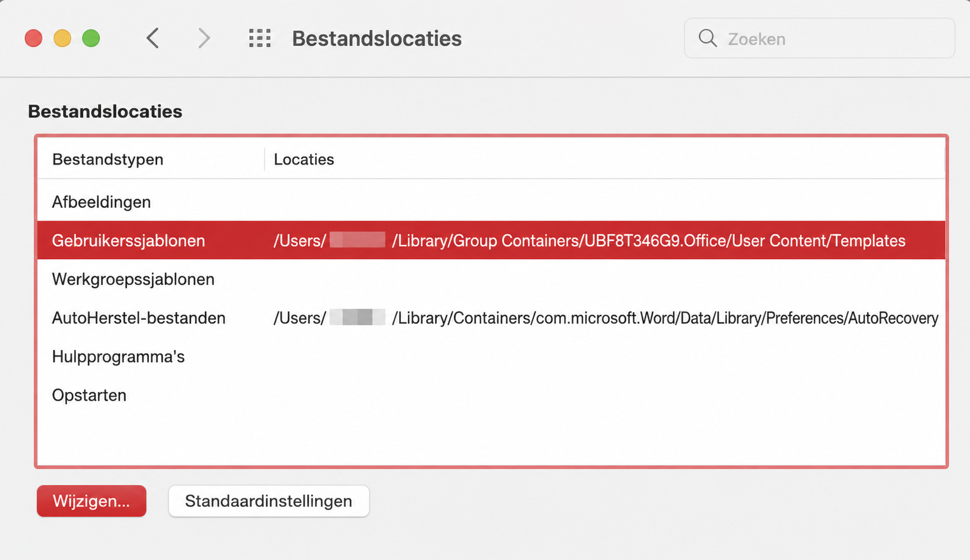This screenshot has width=970, height=560.
Task: Select the Afbeeldingen row
Action: [491, 202]
